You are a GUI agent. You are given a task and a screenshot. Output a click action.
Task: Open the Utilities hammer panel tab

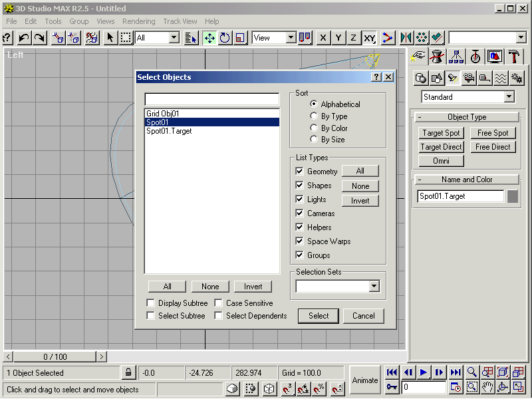click(x=513, y=57)
